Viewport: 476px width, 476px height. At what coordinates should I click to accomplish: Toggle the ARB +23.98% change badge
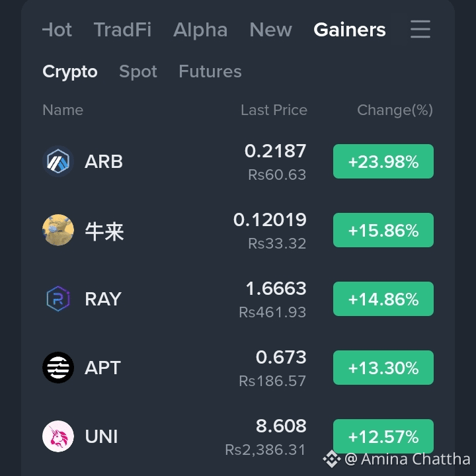tap(383, 161)
